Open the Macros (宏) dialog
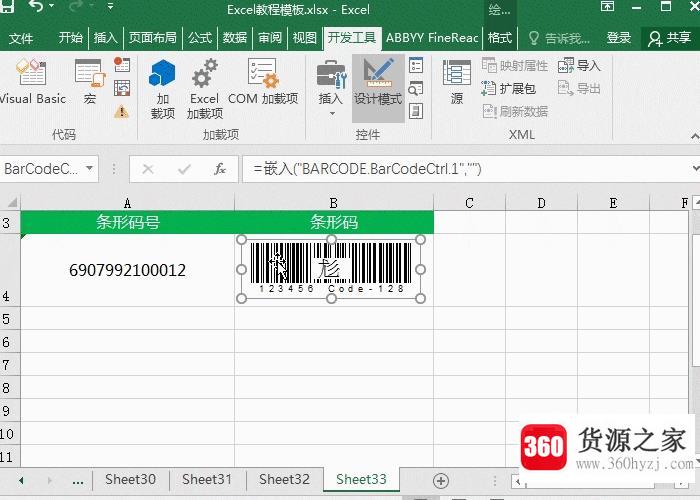Image resolution: width=700 pixels, height=500 pixels. tap(90, 83)
